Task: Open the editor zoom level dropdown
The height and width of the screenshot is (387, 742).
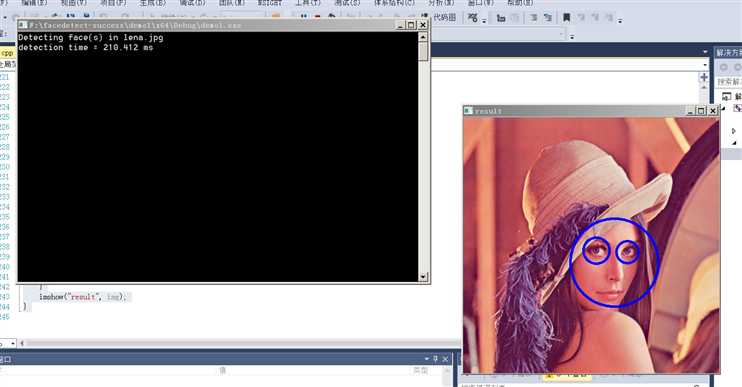Action: (12, 343)
